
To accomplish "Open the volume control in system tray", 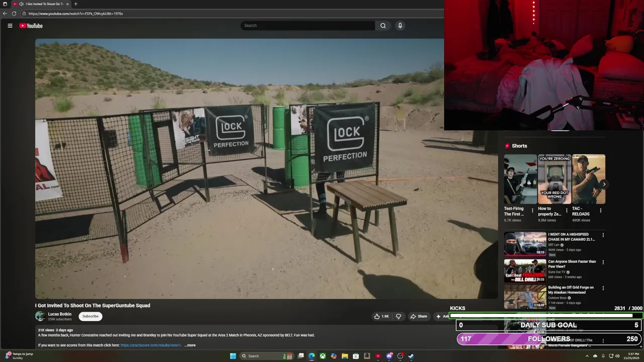I will click(618, 356).
